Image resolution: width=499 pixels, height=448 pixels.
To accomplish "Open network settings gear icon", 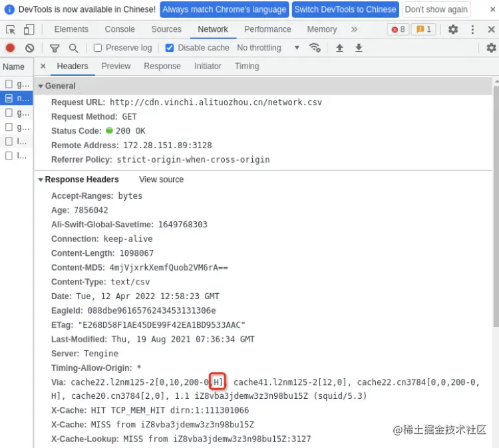I will [x=491, y=48].
